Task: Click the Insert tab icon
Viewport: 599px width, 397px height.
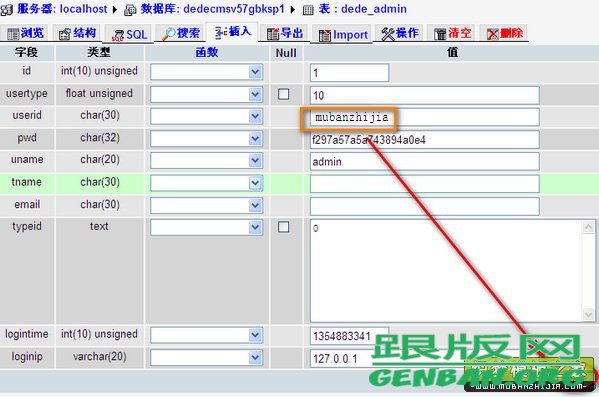Action: point(221,33)
